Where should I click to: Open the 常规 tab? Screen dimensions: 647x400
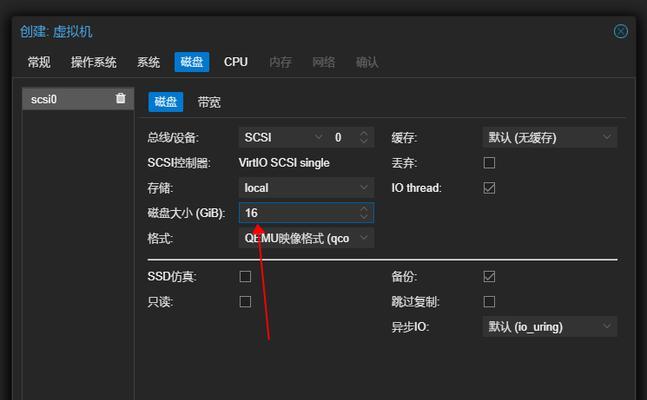point(39,62)
